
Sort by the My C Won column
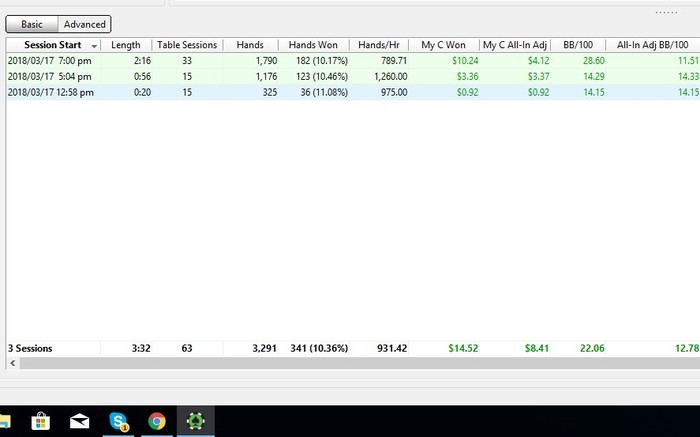[x=443, y=45]
